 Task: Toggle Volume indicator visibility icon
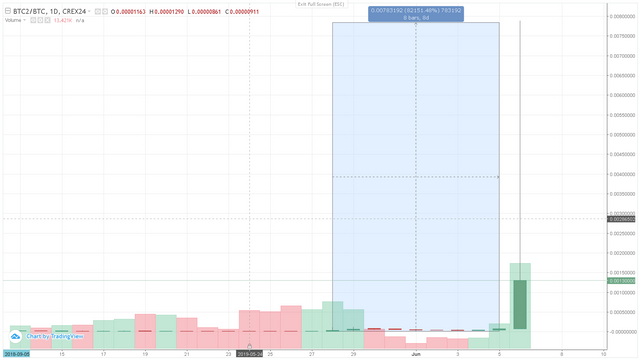[33, 20]
